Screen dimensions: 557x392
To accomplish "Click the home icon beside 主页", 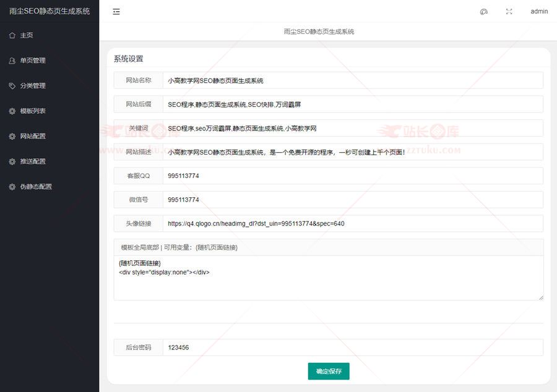I will pos(12,35).
